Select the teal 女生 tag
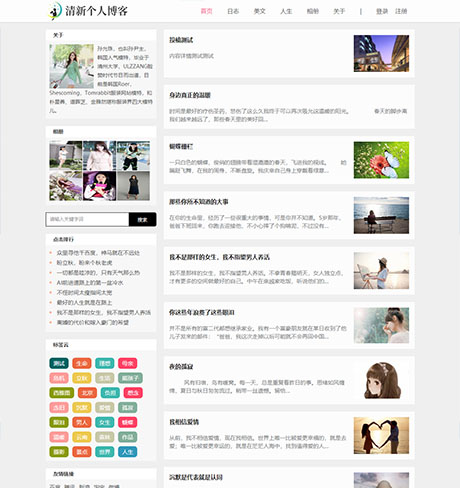Viewport: 460px width, 488px height. pos(105,422)
